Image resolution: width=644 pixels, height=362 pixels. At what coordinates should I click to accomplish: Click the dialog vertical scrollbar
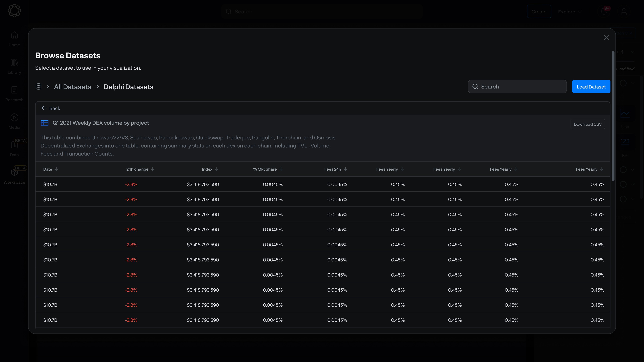[613, 116]
